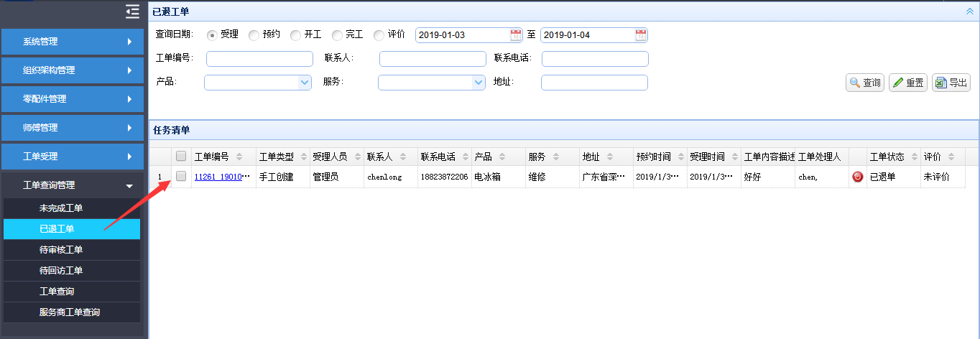Open the 待回访工单 submenu item
Viewport: 980px width, 339px height.
coord(72,271)
